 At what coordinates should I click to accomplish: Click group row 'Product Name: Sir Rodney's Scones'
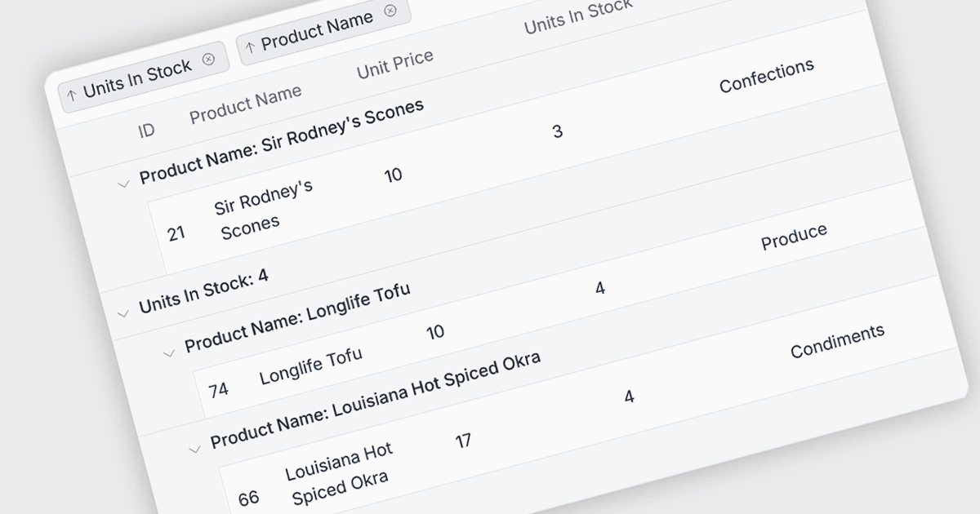[282, 142]
